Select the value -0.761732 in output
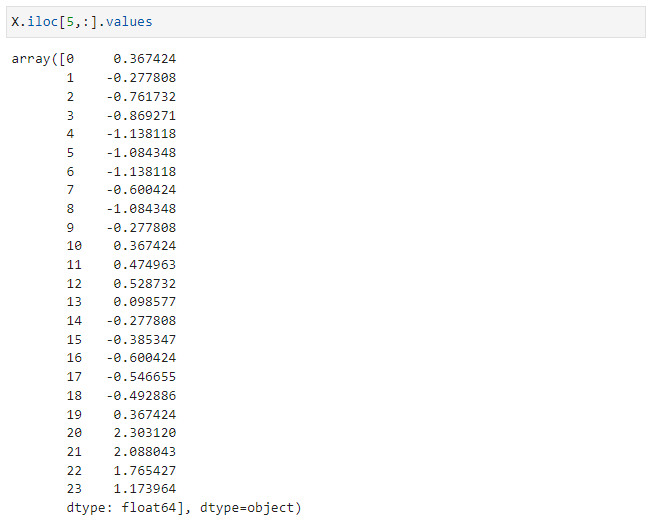651x523 pixels. (141, 97)
